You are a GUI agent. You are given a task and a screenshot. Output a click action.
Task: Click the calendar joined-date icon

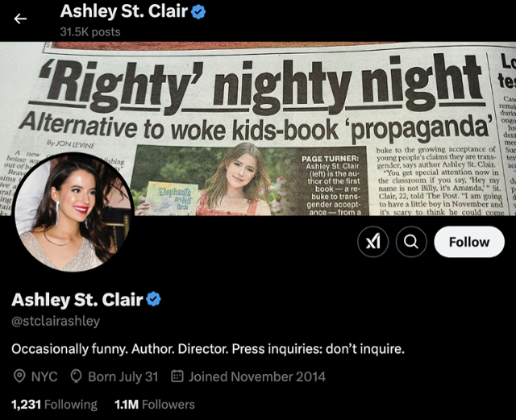point(177,376)
